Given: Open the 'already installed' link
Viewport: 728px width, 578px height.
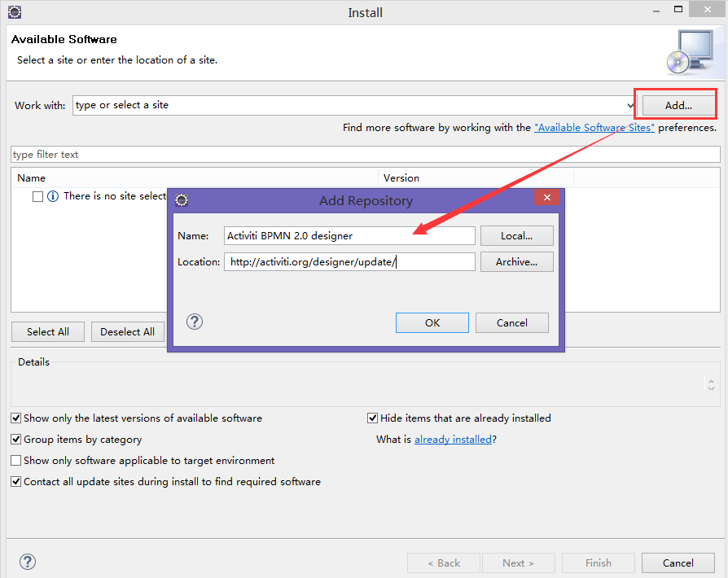Looking at the screenshot, I should (453, 440).
